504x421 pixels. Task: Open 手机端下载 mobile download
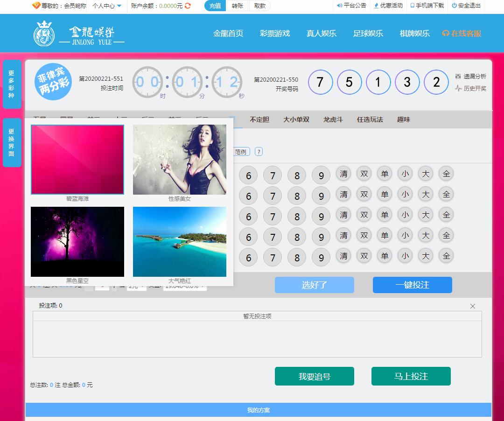point(427,6)
